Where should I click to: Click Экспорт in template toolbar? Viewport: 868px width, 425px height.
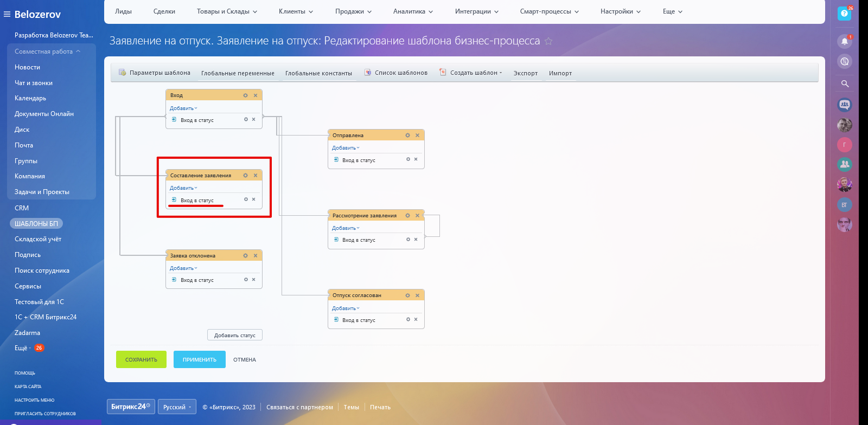[526, 73]
